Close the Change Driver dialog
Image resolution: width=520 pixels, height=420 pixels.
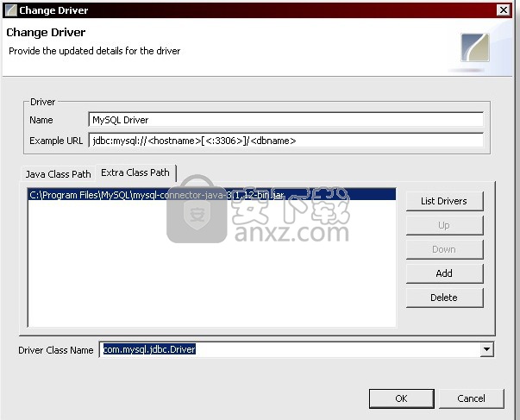[504, 10]
